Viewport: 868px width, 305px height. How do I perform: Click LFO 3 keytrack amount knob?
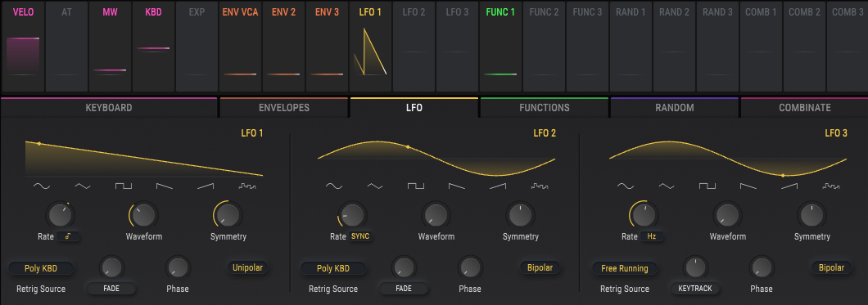(x=695, y=268)
